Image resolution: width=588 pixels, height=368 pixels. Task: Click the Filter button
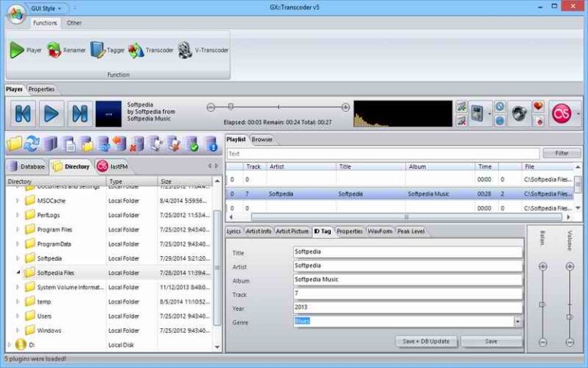click(x=561, y=153)
